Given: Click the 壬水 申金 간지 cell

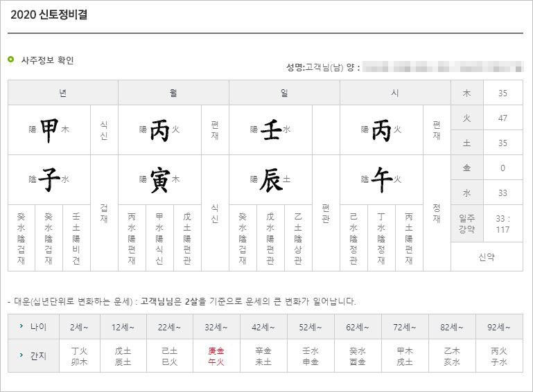Looking at the screenshot, I should click(x=311, y=356).
